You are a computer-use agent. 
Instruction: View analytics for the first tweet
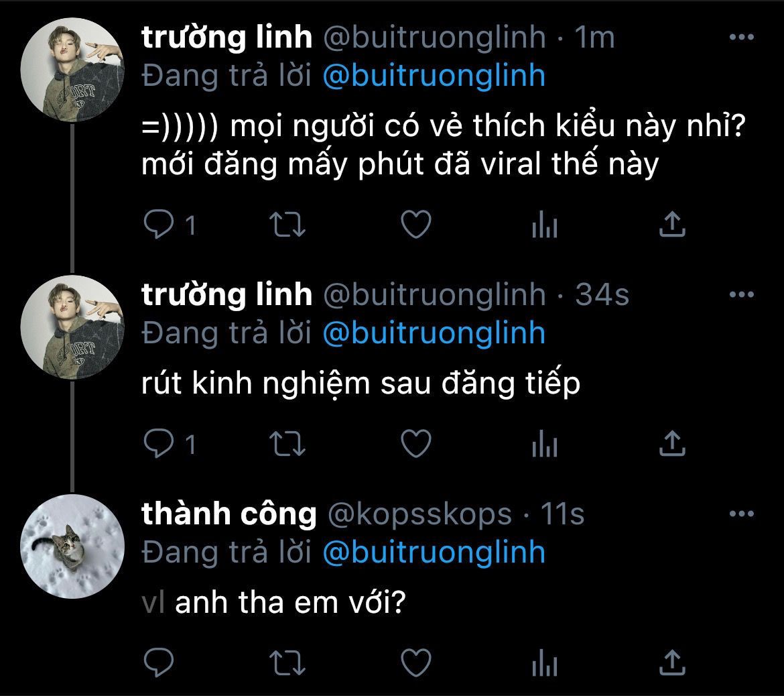tap(544, 226)
